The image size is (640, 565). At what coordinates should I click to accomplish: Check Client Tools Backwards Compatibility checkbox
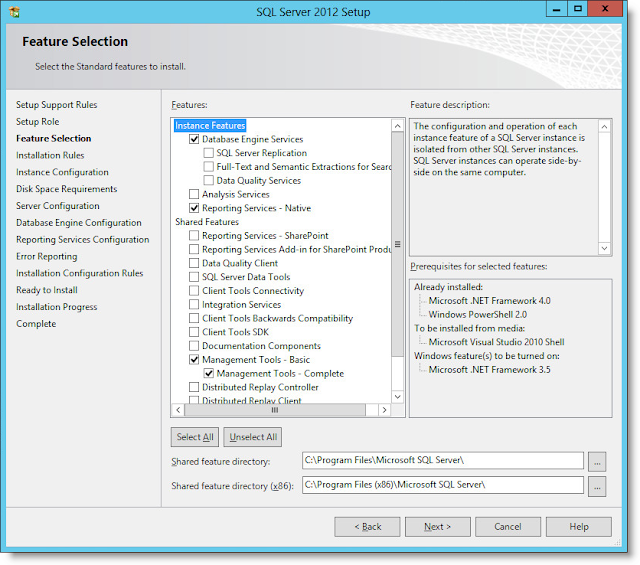(x=194, y=318)
